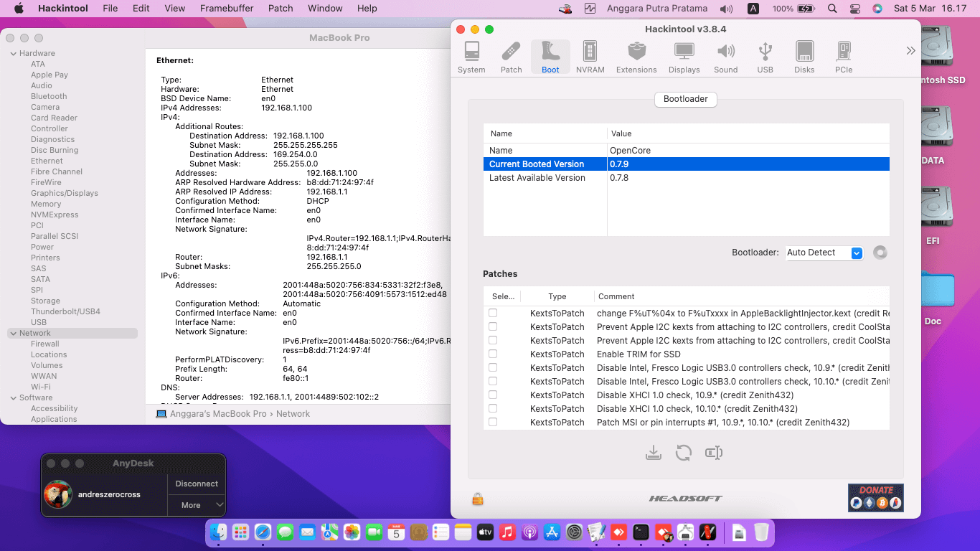Open the Edit menu
Image resolution: width=980 pixels, height=551 pixels.
[141, 9]
